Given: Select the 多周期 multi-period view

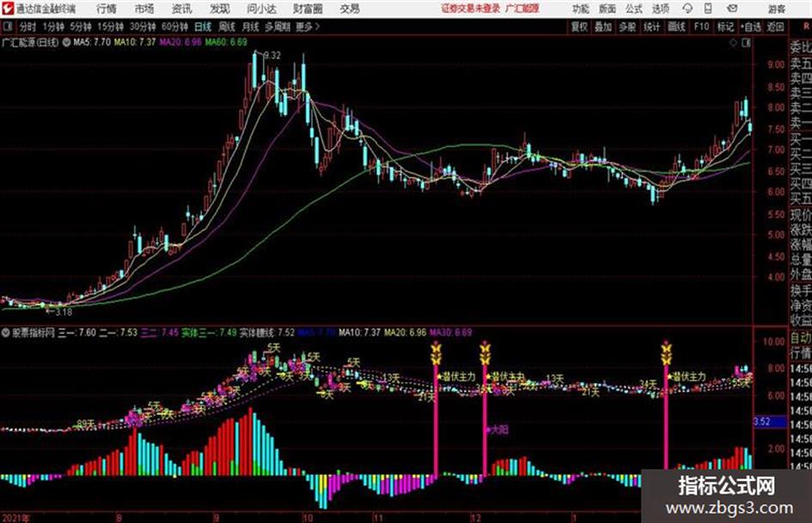Looking at the screenshot, I should coord(278,27).
